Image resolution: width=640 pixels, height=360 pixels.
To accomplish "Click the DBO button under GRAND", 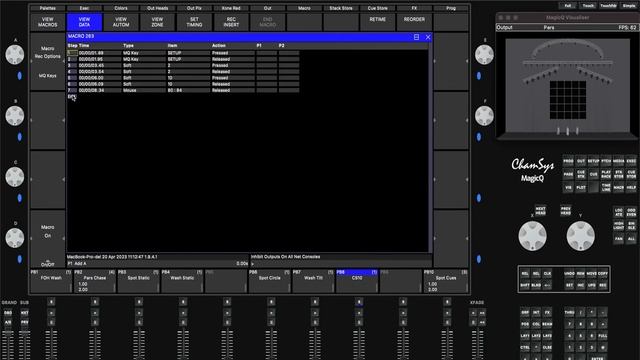I will point(8,313).
